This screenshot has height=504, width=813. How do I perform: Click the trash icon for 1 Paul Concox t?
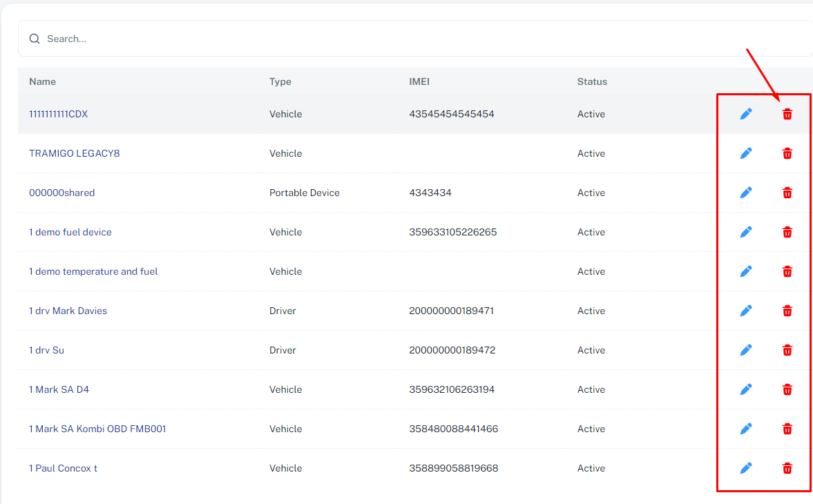click(x=787, y=468)
